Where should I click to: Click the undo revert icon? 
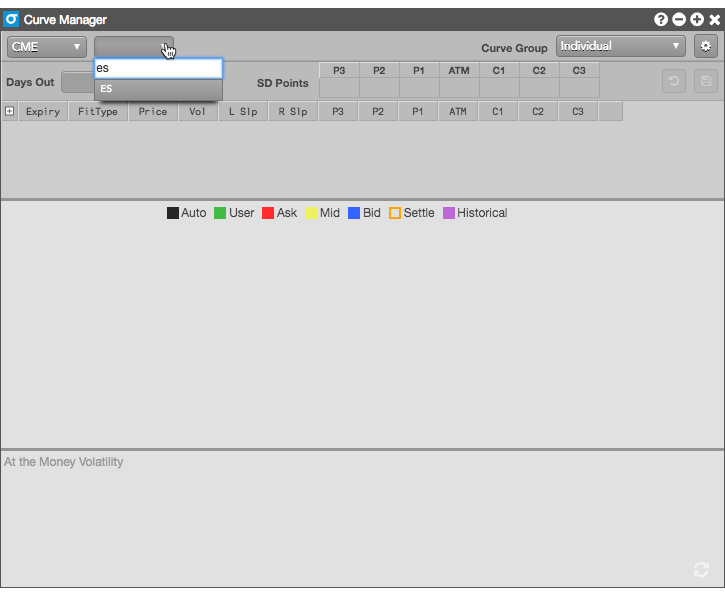click(674, 82)
